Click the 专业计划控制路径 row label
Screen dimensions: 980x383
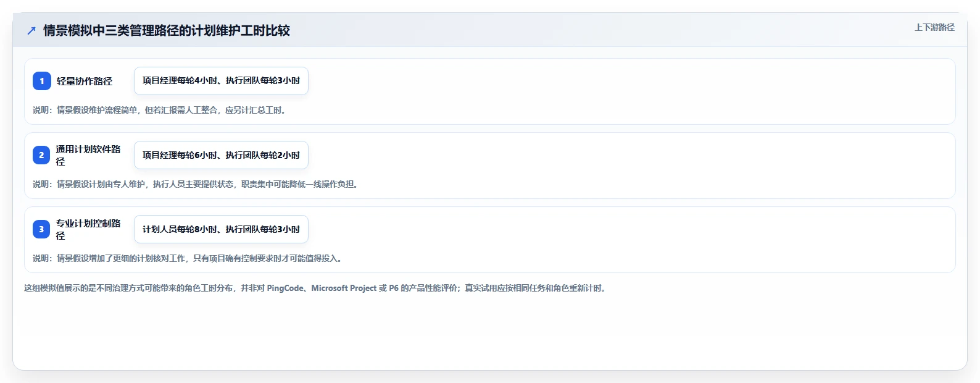click(88, 229)
